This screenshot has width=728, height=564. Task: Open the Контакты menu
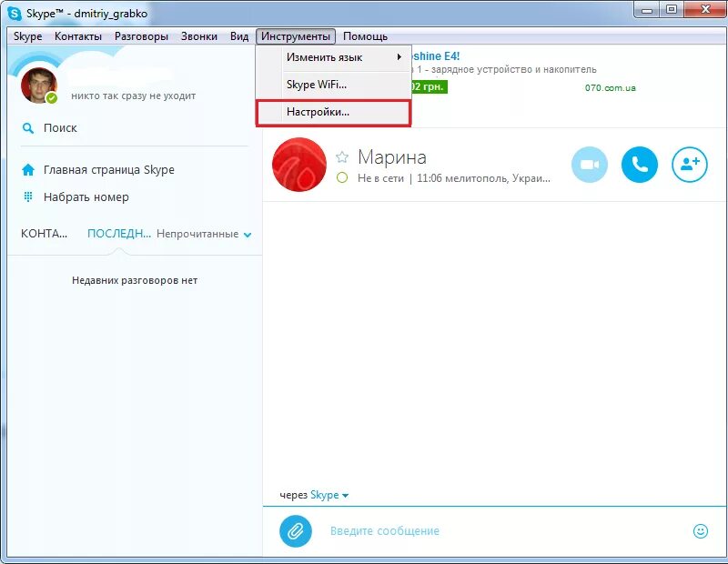point(78,36)
